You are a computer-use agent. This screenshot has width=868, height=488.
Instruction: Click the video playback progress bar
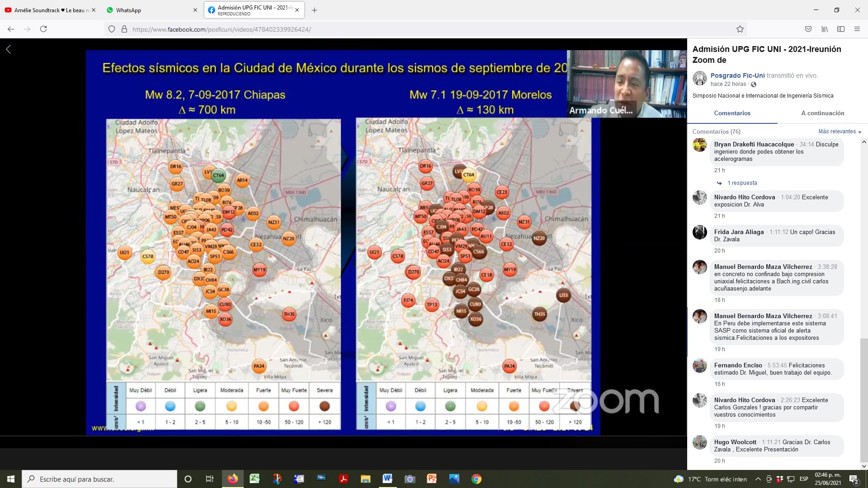pos(344,436)
